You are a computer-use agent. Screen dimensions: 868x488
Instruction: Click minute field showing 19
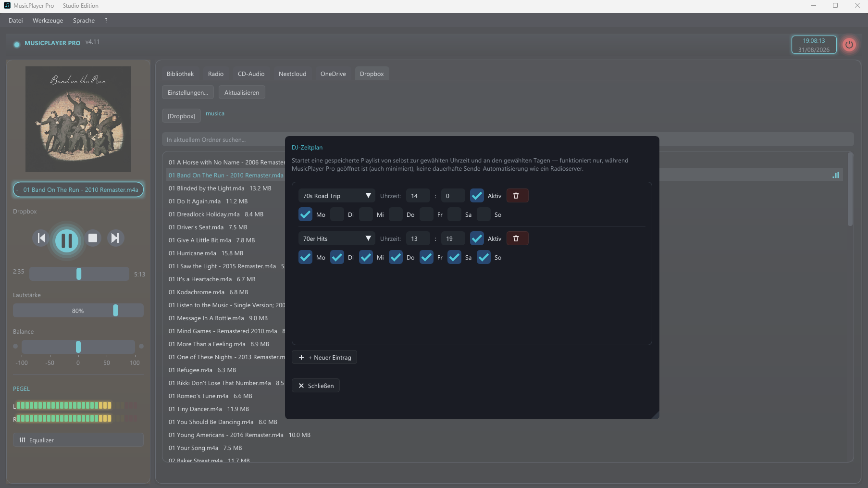453,238
